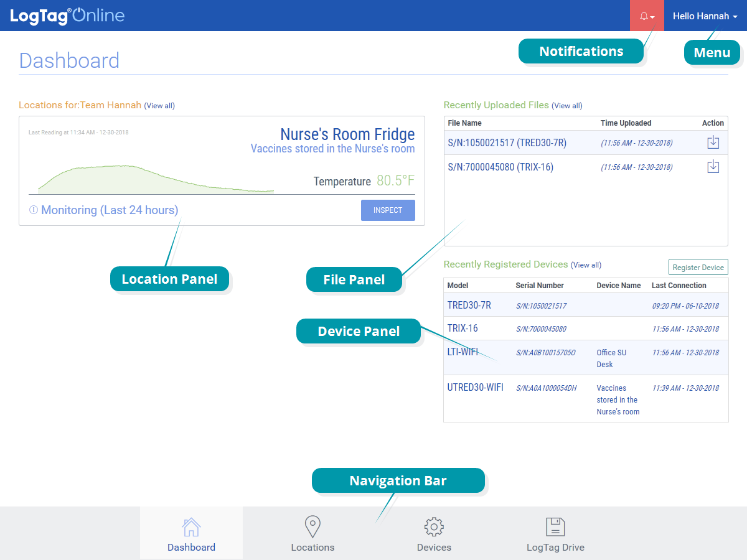View all recently registered devices
Screen dimensions: 747x560
[x=586, y=265]
